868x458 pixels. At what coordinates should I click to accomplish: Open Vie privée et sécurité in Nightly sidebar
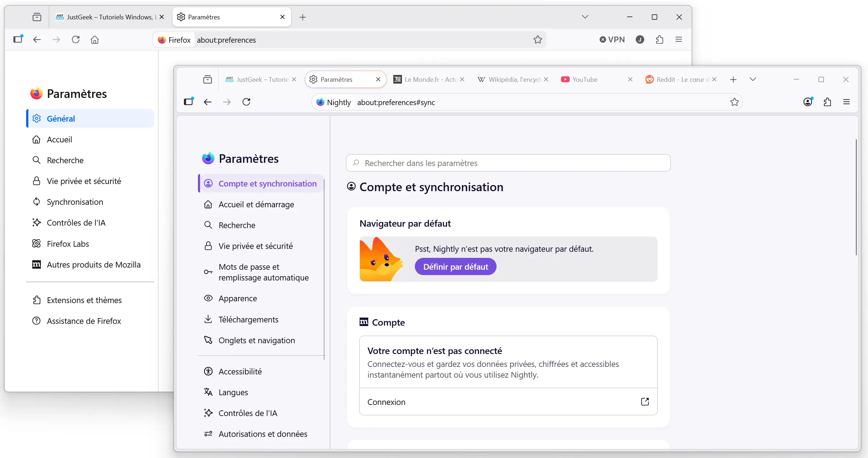click(x=261, y=246)
